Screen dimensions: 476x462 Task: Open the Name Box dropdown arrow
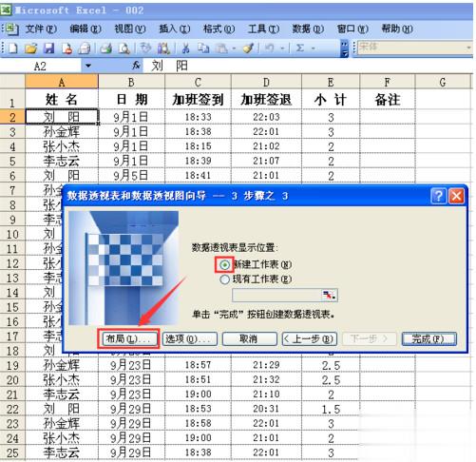[88, 66]
